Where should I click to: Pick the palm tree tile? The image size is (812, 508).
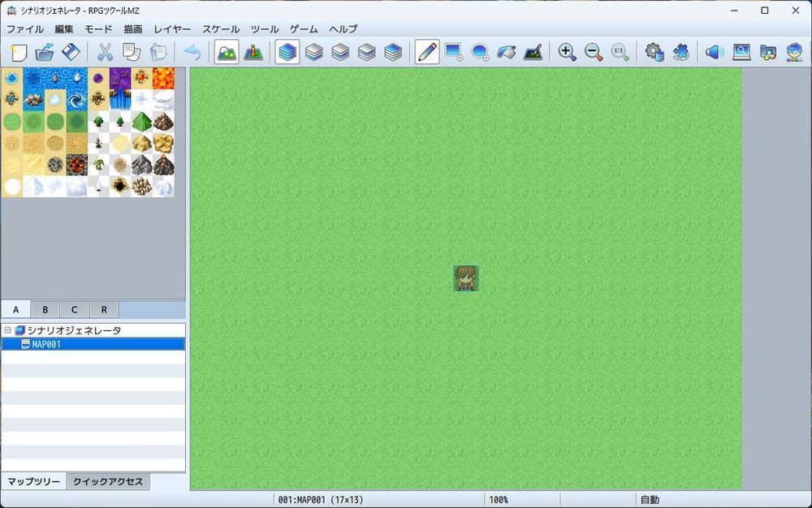[x=98, y=165]
